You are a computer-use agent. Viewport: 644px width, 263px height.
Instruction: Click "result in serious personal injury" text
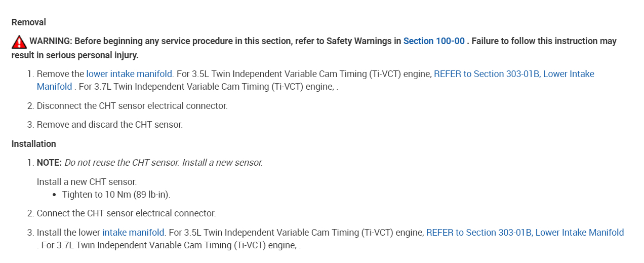coord(75,55)
